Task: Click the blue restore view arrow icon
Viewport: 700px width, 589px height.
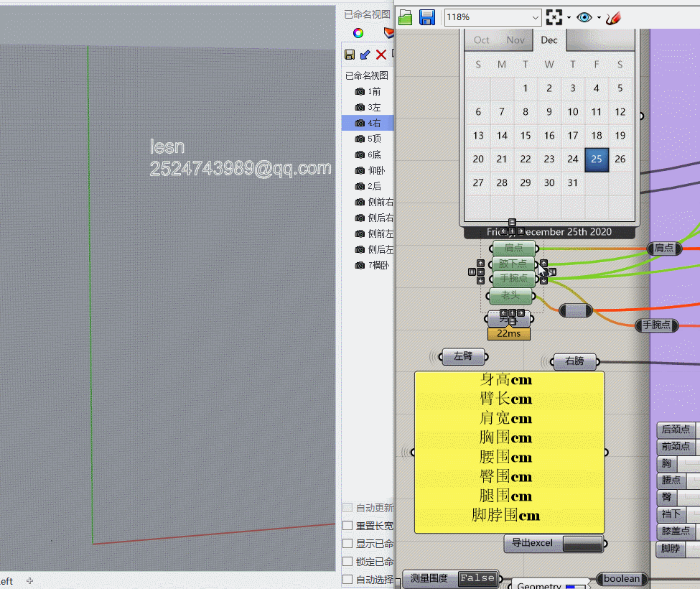Action: coord(365,55)
